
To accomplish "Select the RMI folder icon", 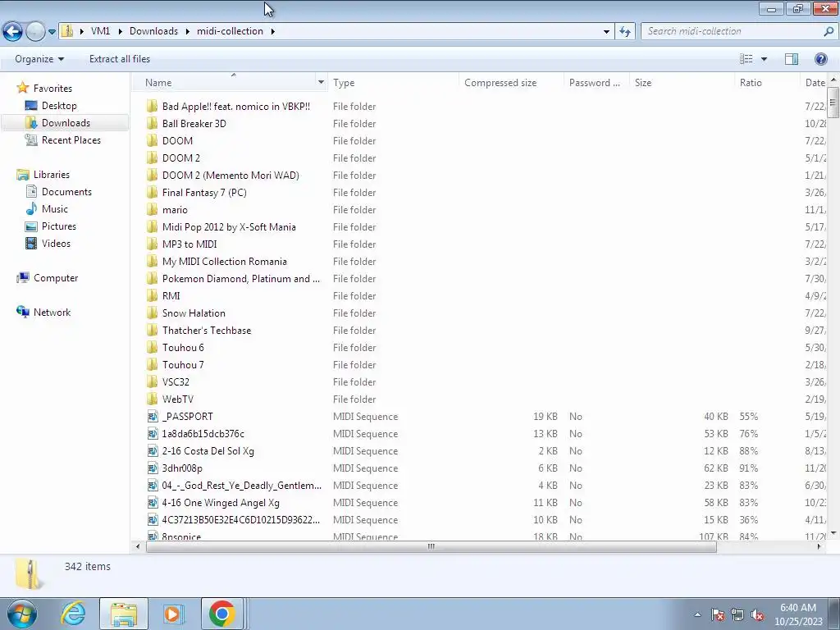I will [152, 295].
